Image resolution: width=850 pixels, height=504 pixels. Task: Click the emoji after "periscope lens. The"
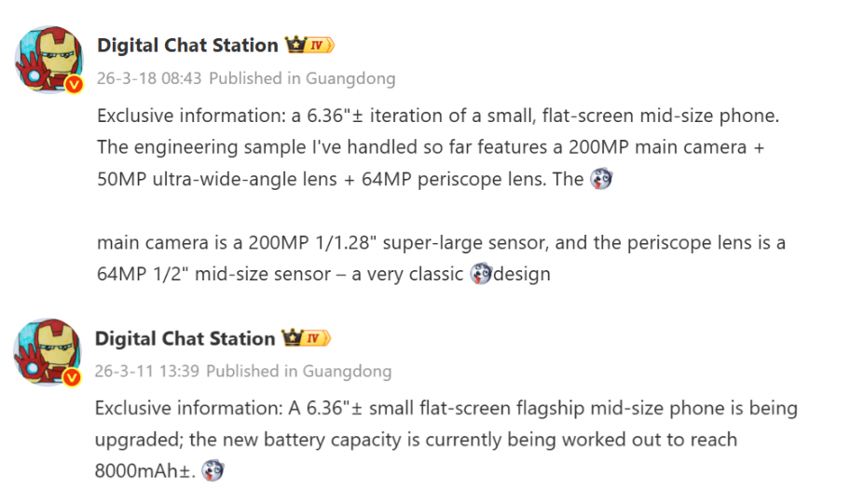[x=602, y=180]
